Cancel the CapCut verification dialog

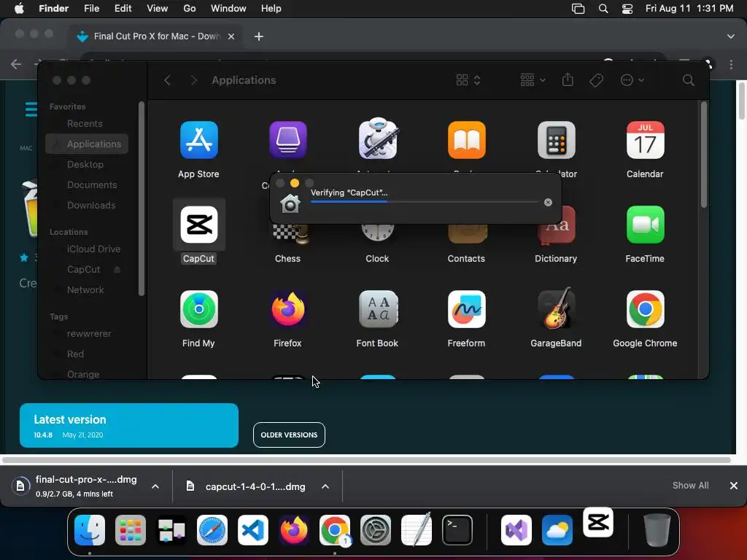pos(548,203)
